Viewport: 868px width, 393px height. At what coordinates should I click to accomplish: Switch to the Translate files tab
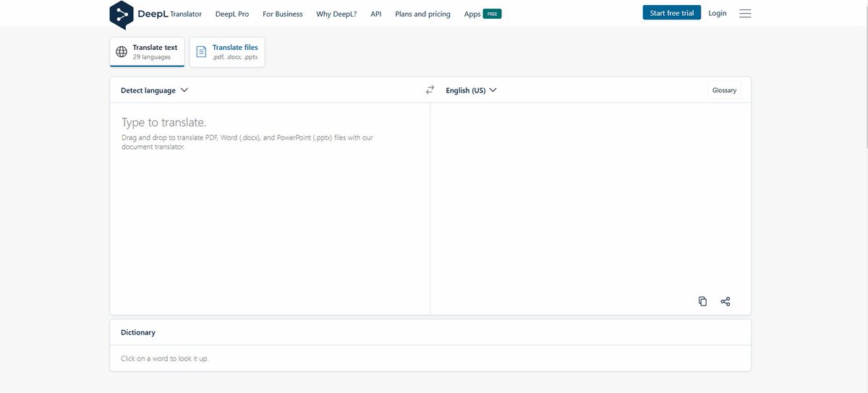pos(227,52)
